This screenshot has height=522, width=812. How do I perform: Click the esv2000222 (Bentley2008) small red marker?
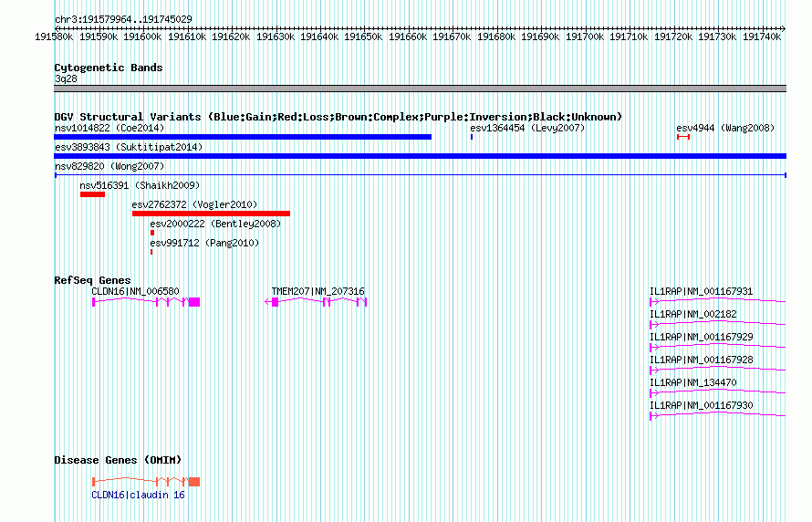pyautogui.click(x=152, y=233)
